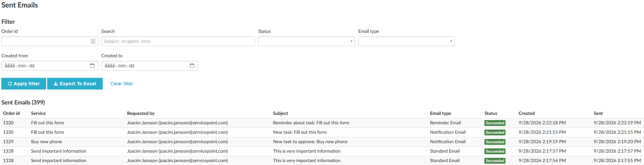The height and width of the screenshot is (165, 644).
Task: Click the Requested by column header
Action: pyautogui.click(x=141, y=113)
